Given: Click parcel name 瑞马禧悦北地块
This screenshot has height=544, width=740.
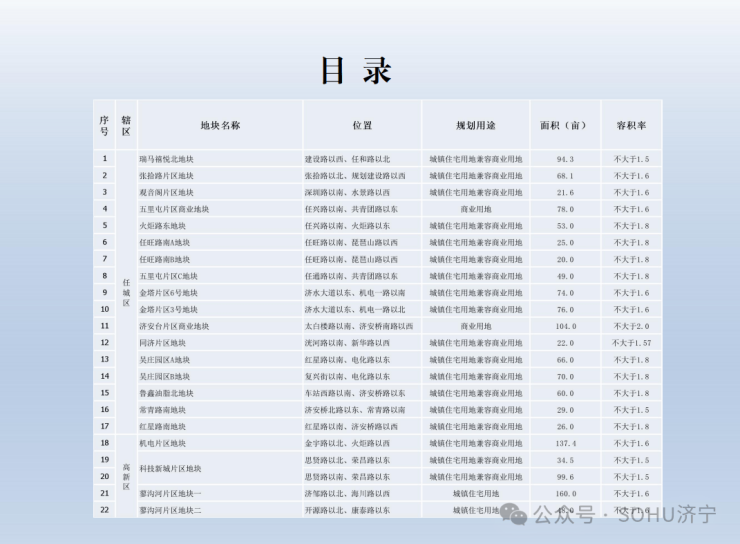Looking at the screenshot, I should click(x=166, y=159).
